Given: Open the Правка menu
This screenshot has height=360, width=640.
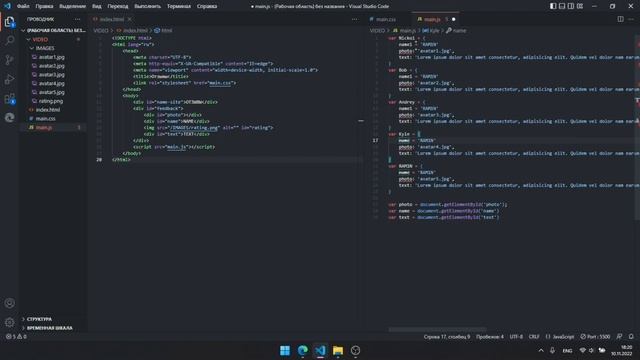Looking at the screenshot, I should pyautogui.click(x=44, y=6).
